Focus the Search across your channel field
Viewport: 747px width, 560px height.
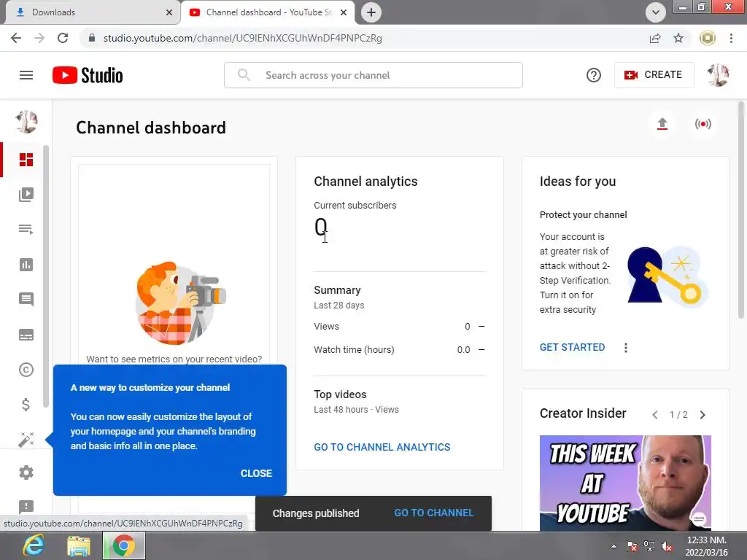(373, 75)
